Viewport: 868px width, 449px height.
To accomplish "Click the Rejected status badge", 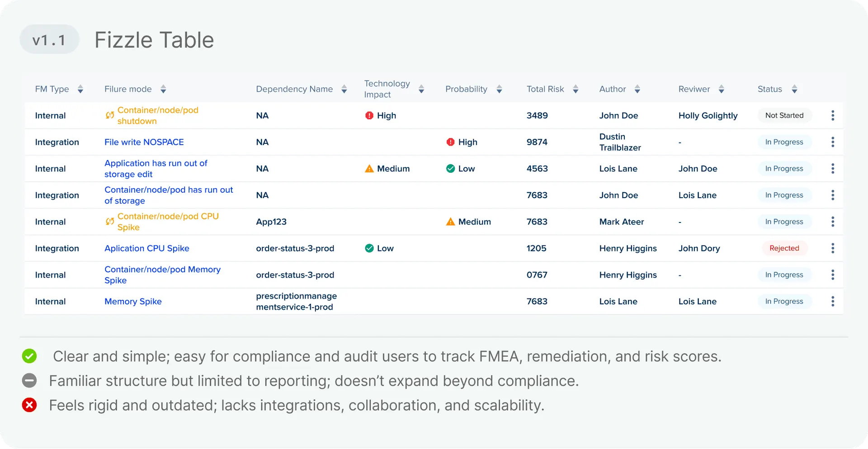I will (x=784, y=248).
